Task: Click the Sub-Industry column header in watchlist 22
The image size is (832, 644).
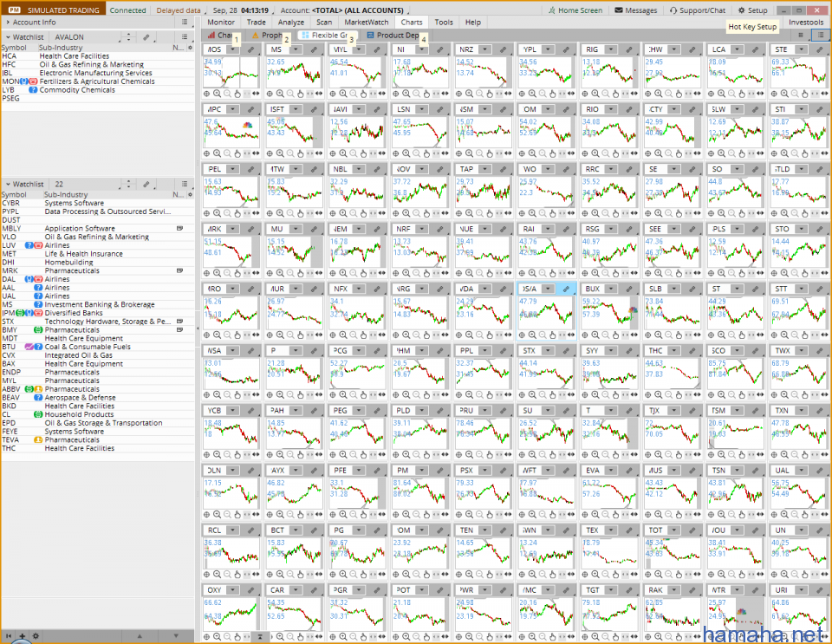Action: (x=66, y=195)
